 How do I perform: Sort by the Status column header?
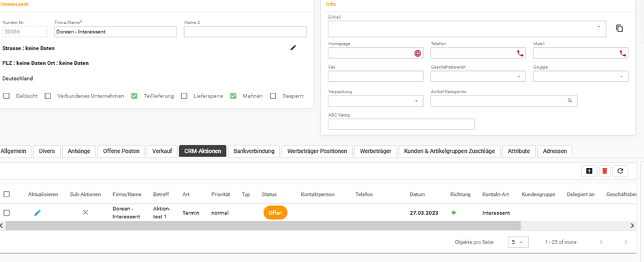coord(269,194)
